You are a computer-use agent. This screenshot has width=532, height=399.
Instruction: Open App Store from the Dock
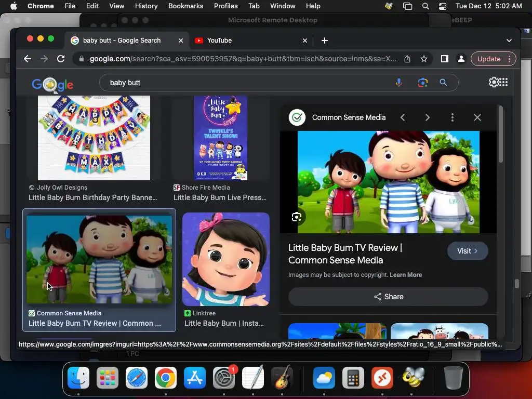[x=195, y=378]
